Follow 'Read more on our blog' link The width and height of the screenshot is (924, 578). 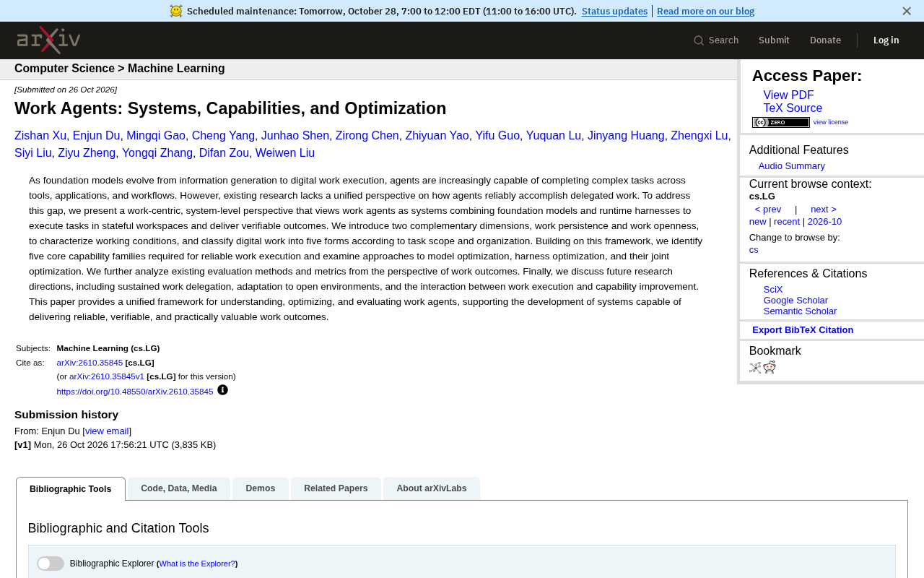point(705,11)
